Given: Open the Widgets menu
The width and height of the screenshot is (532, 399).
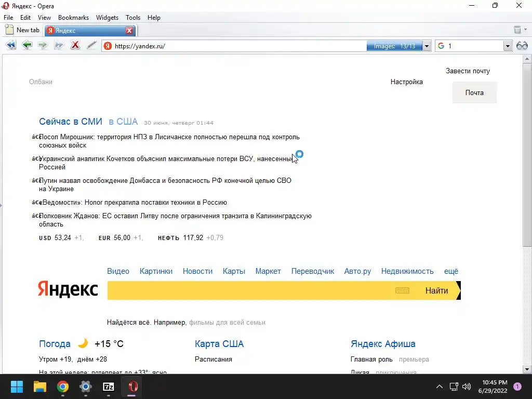Looking at the screenshot, I should coord(107,18).
